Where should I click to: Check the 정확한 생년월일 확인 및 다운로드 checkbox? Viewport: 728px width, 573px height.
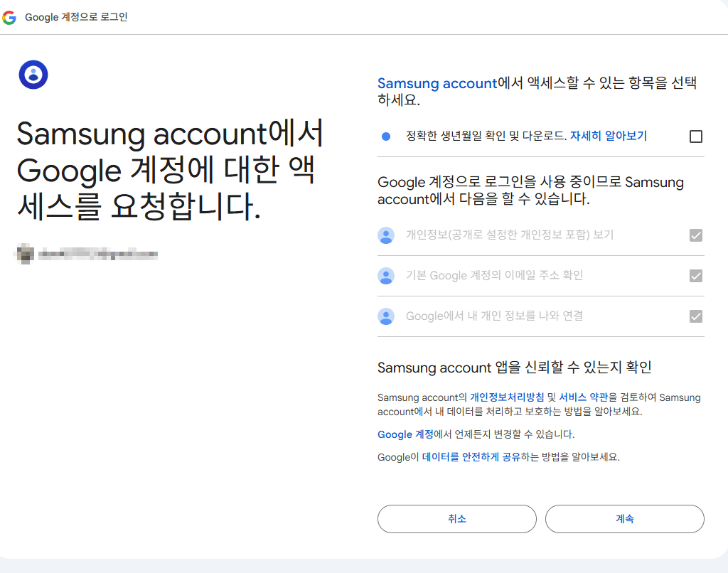coord(695,136)
